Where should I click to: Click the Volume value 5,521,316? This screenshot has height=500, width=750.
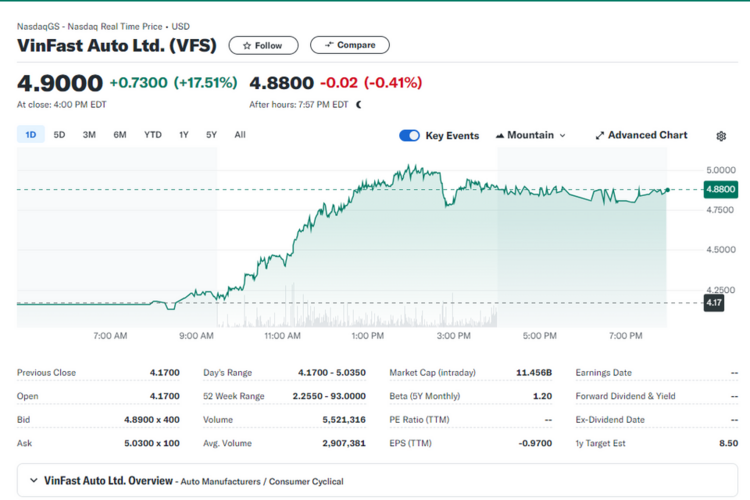344,420
